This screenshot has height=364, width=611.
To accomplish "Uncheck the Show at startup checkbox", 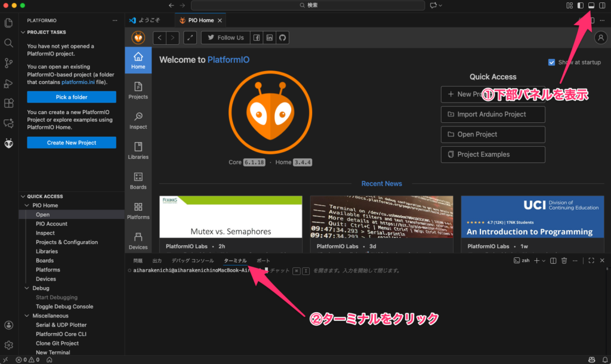I will [x=551, y=62].
